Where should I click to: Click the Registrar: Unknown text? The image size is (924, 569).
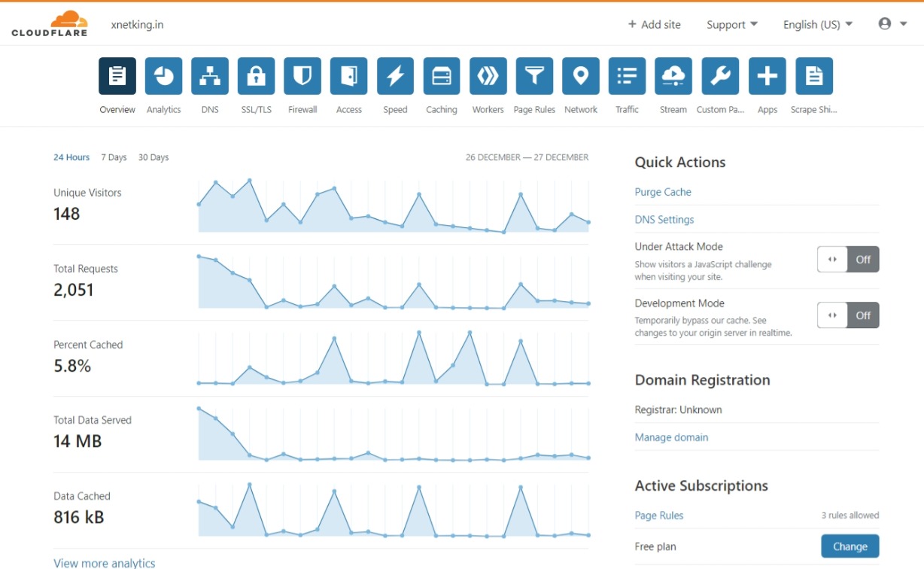point(679,409)
